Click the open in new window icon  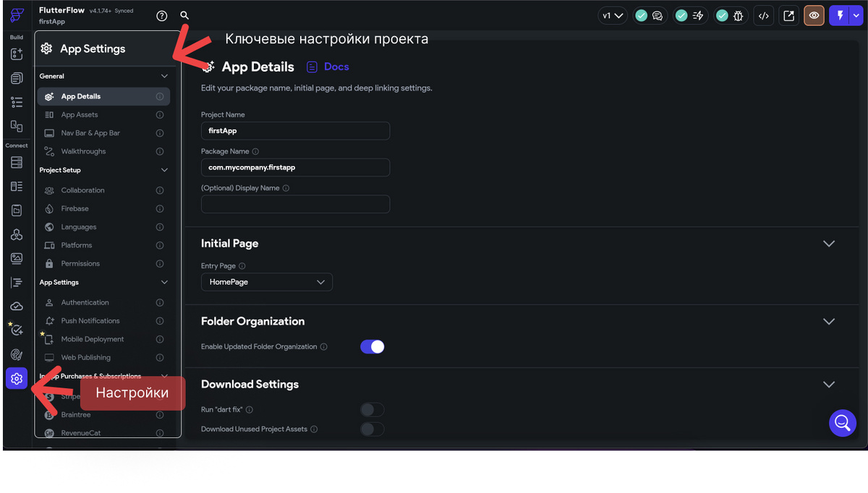pyautogui.click(x=788, y=15)
